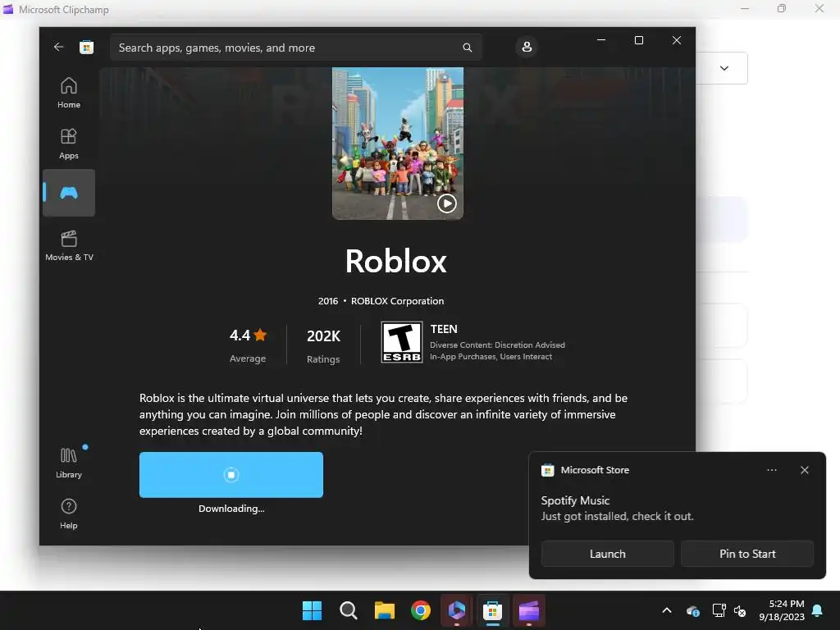Open Movies & TV in sidebar

click(69, 245)
